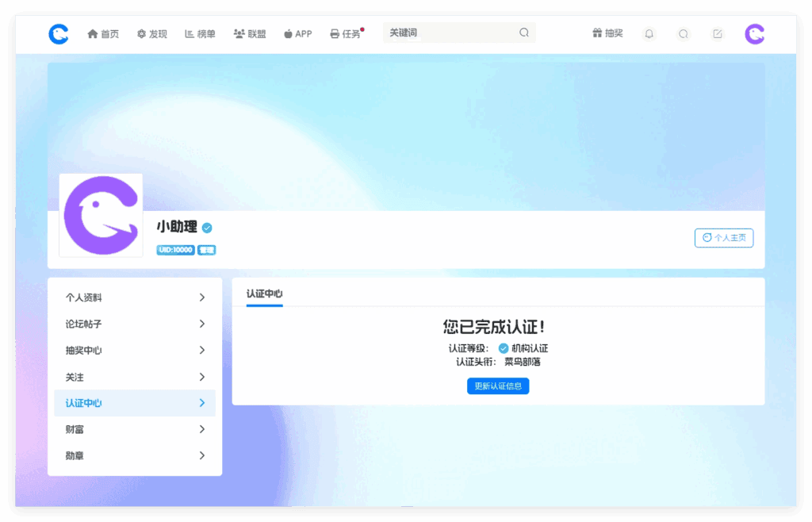
Task: Click the UID:10000 badge
Action: [175, 250]
